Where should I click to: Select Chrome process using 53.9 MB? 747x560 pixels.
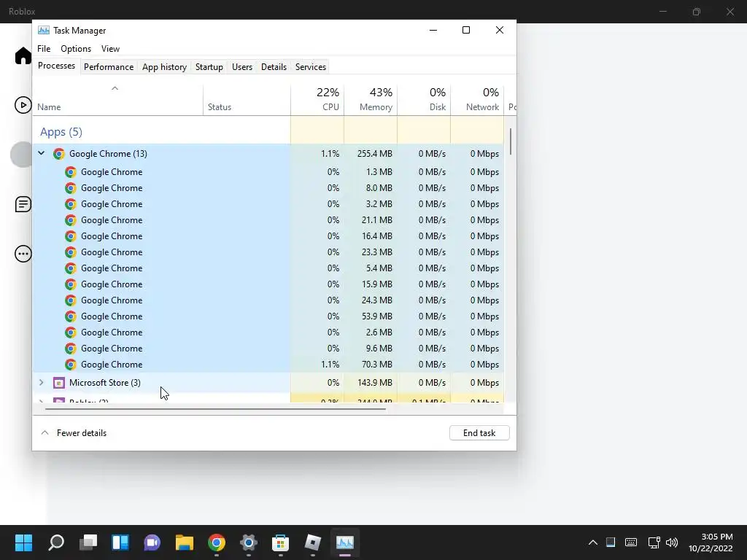(x=268, y=316)
